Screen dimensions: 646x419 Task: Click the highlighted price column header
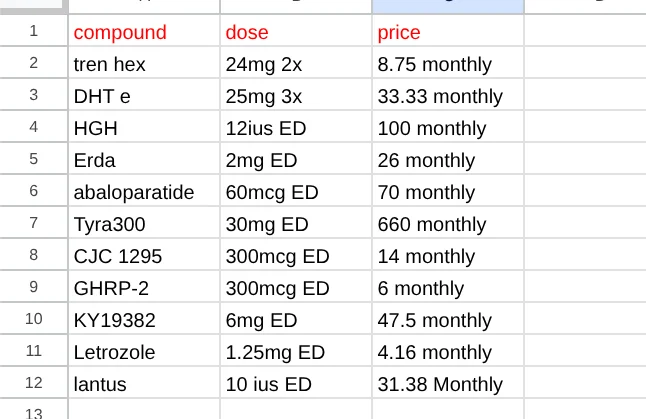(x=448, y=7)
